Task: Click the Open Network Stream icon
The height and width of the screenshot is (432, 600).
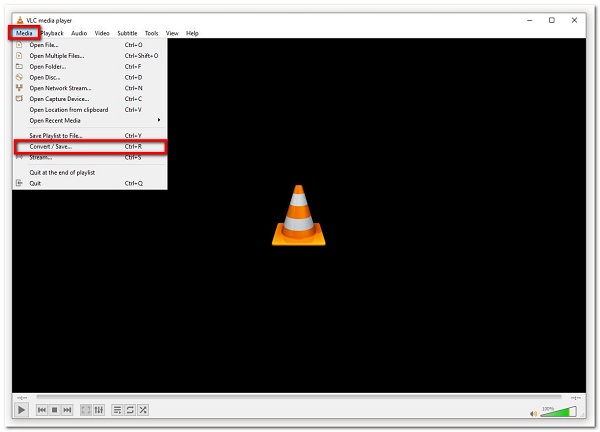Action: coord(19,88)
